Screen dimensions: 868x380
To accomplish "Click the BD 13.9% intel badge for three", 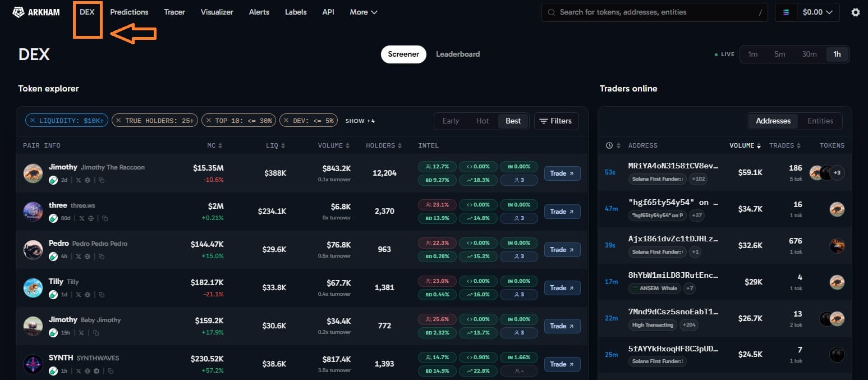I will [437, 218].
